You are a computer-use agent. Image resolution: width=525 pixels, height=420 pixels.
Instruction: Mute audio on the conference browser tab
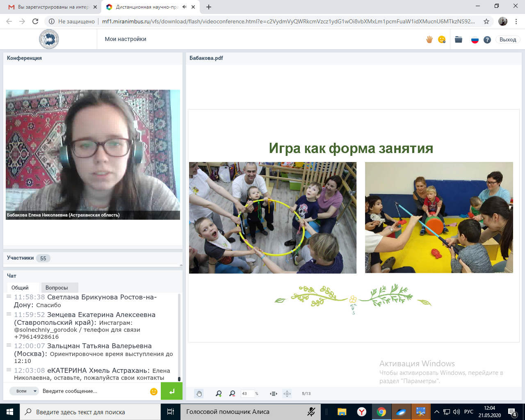(185, 7)
